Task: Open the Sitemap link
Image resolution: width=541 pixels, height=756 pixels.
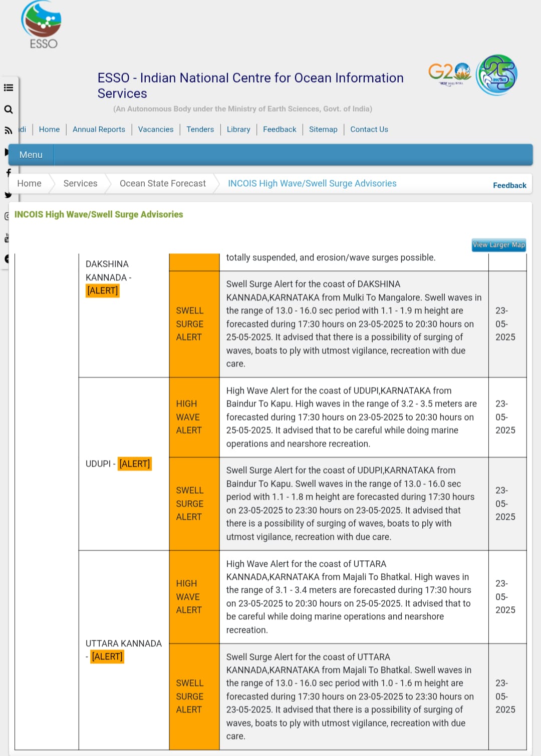Action: (323, 129)
